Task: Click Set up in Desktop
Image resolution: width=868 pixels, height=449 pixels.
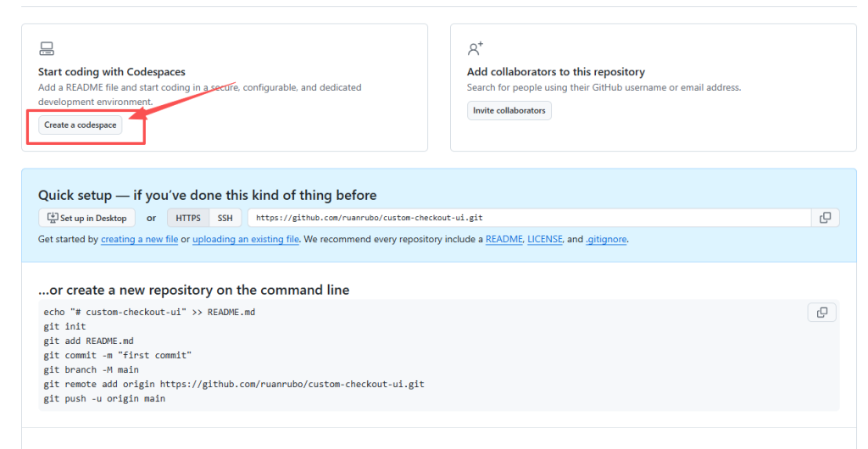Action: (x=87, y=218)
